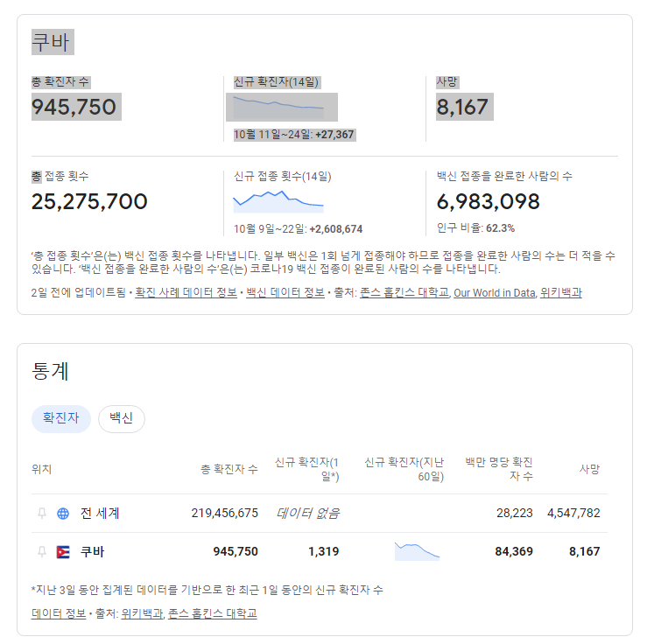The height and width of the screenshot is (644, 647).
Task: Open the 백신 데이터 정보 link
Action: pos(285,293)
